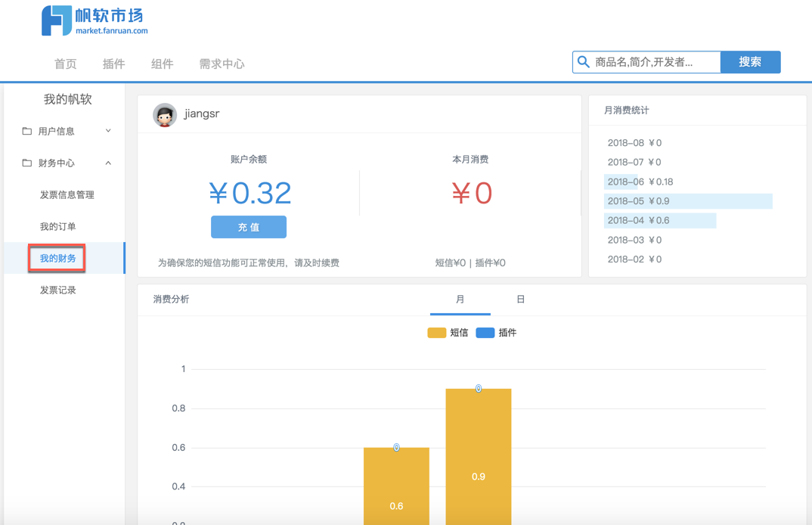Open 我的订单 in sidebar

pos(57,226)
